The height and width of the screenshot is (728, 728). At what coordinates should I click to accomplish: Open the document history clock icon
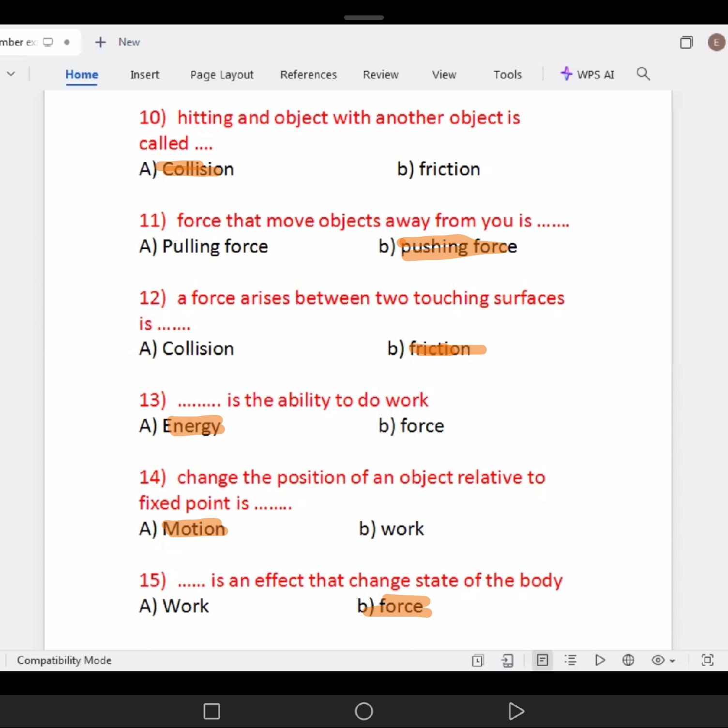point(478,661)
